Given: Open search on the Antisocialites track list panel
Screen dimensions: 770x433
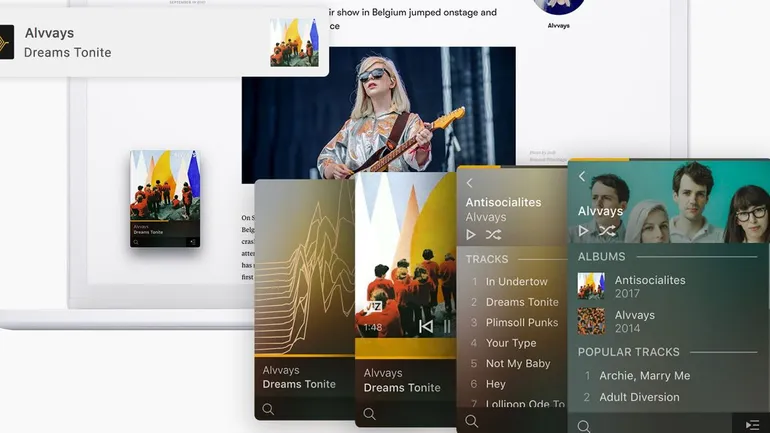Looking at the screenshot, I should [472, 421].
